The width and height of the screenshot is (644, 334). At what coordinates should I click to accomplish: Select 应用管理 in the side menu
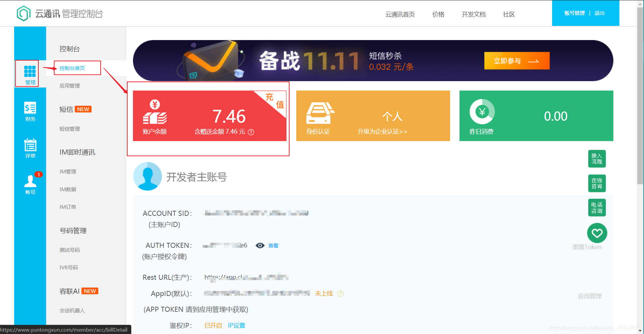70,86
